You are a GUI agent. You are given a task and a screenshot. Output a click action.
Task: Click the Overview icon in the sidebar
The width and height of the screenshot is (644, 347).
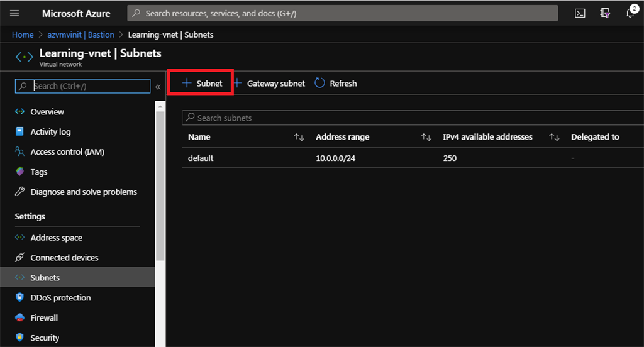point(19,111)
